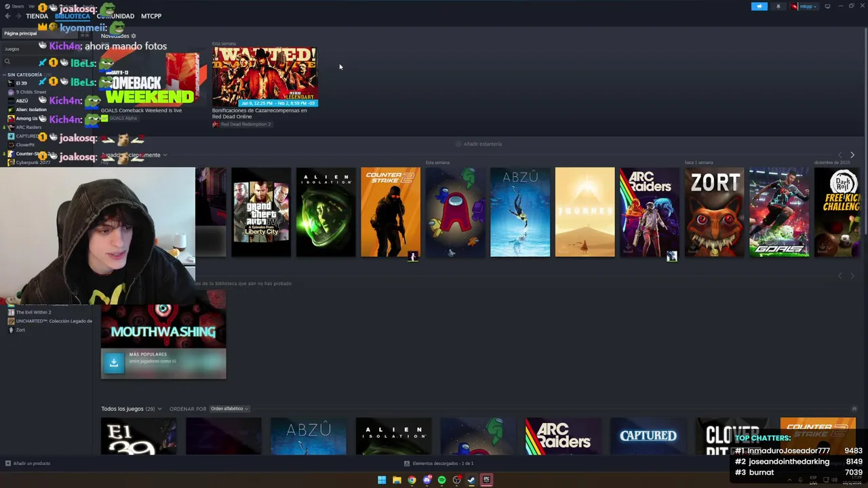Viewport: 868px width, 488px height.
Task: Open El 39 tile in all games
Action: [138, 436]
